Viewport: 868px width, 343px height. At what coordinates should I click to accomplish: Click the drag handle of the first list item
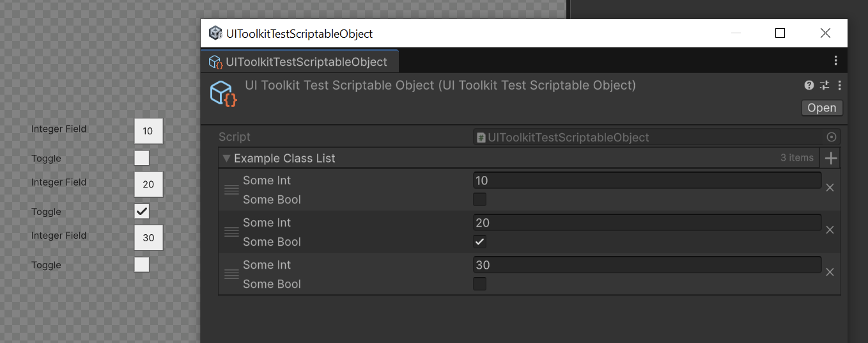[x=231, y=189]
